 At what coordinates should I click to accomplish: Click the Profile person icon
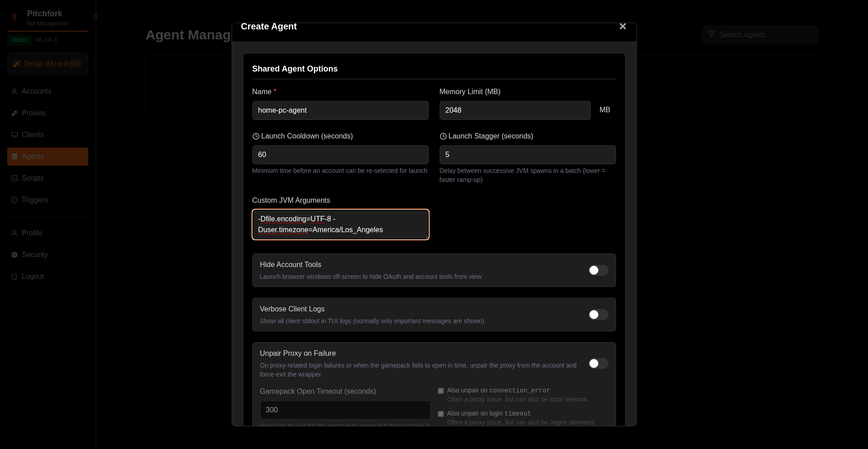14,233
